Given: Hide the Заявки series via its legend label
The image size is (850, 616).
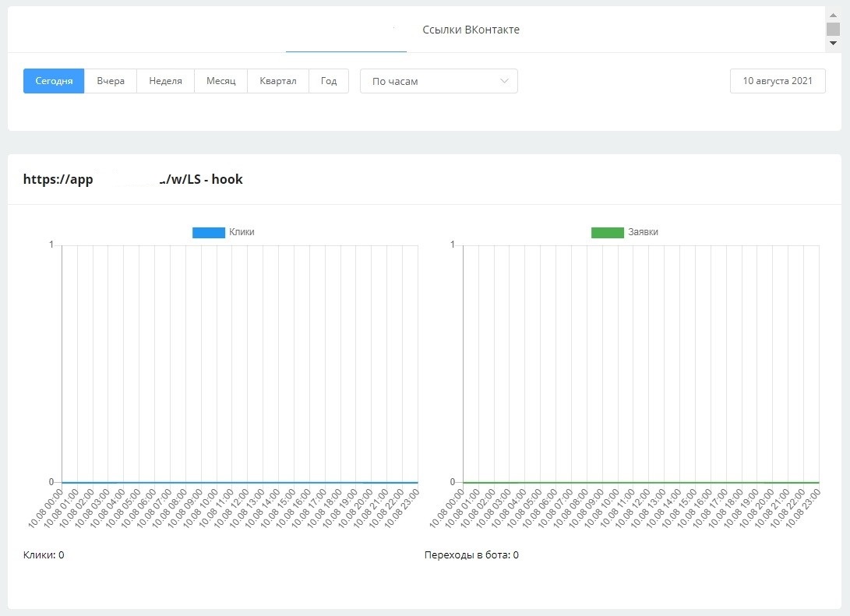Looking at the screenshot, I should [x=644, y=232].
